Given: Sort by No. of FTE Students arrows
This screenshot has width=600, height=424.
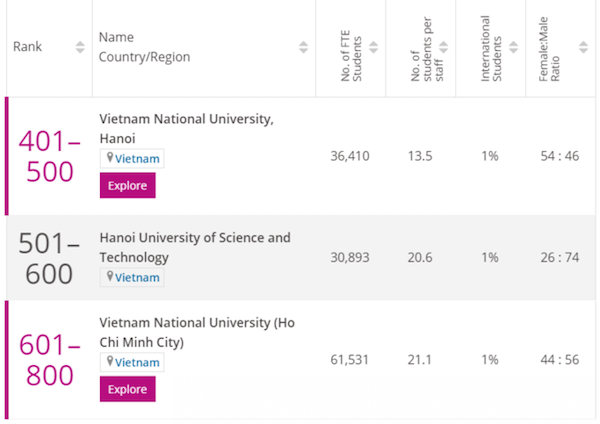Looking at the screenshot, I should coord(374,47).
